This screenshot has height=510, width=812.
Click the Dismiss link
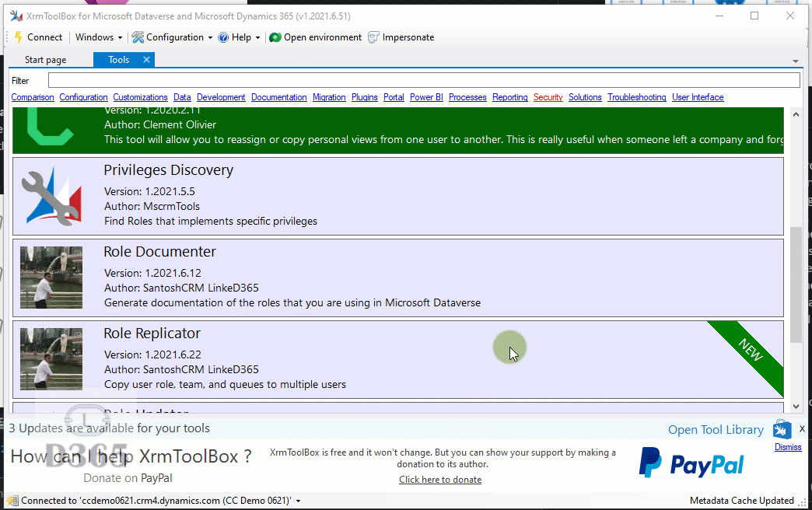point(788,447)
